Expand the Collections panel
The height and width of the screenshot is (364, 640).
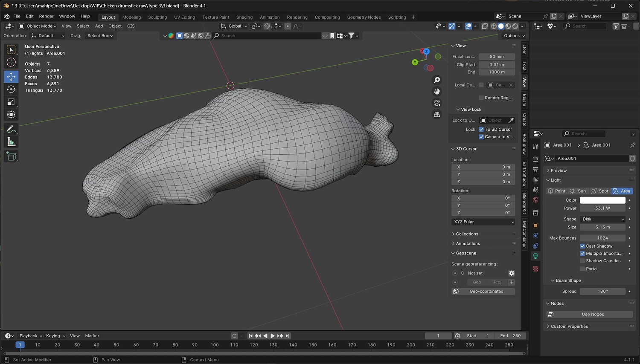click(x=467, y=234)
